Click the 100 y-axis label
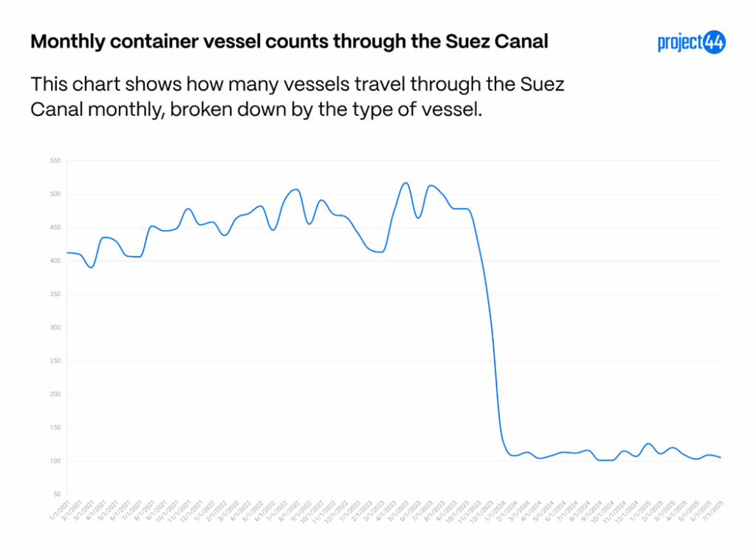The height and width of the screenshot is (554, 756). (55, 461)
